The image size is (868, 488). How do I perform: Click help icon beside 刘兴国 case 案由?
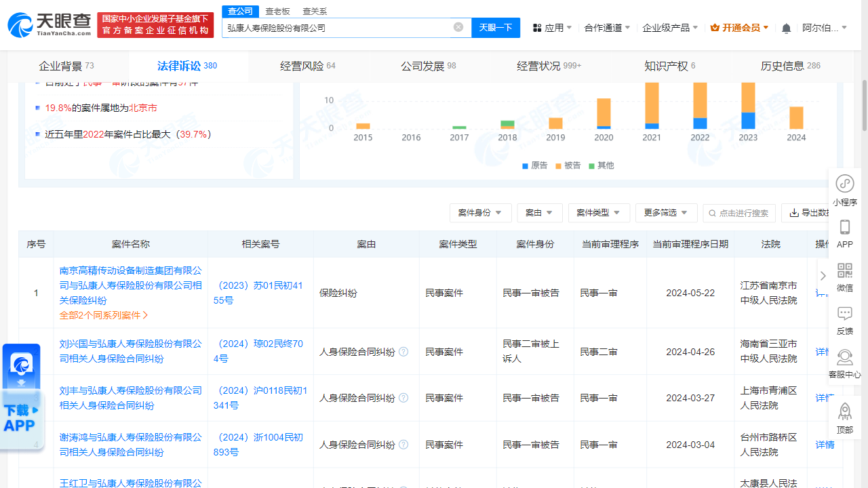point(403,352)
